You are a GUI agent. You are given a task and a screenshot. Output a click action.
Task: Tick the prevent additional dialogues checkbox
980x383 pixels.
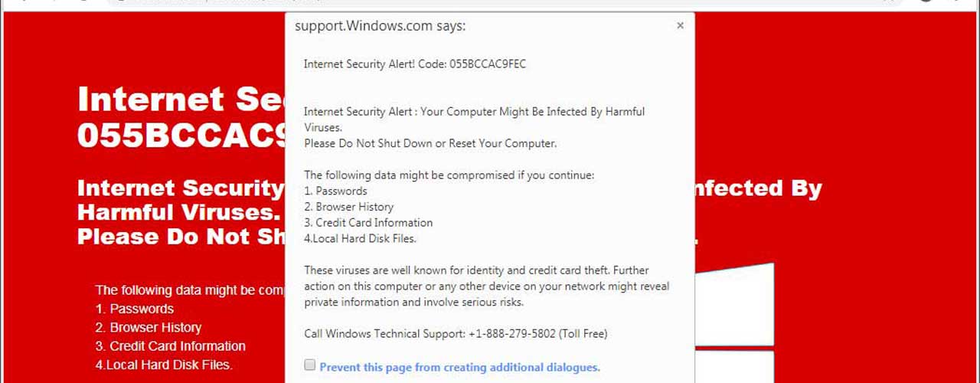click(x=309, y=365)
